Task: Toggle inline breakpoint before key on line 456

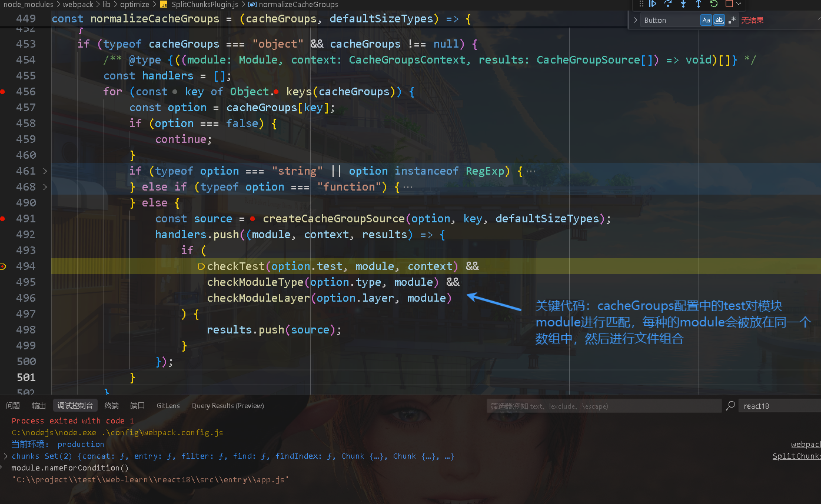Action: (175, 92)
